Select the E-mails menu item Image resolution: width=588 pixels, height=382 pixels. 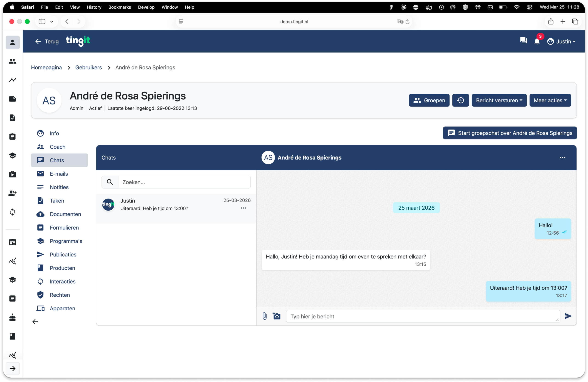click(59, 174)
